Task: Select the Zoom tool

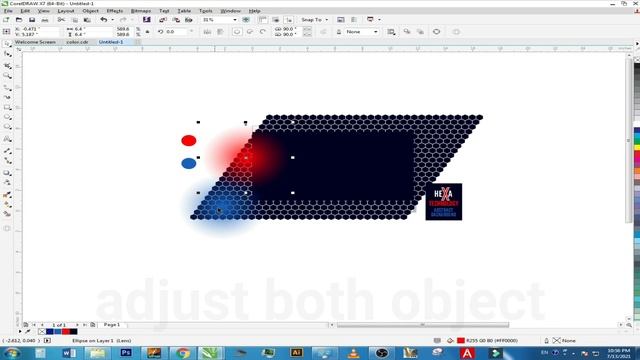Action: coord(7,76)
